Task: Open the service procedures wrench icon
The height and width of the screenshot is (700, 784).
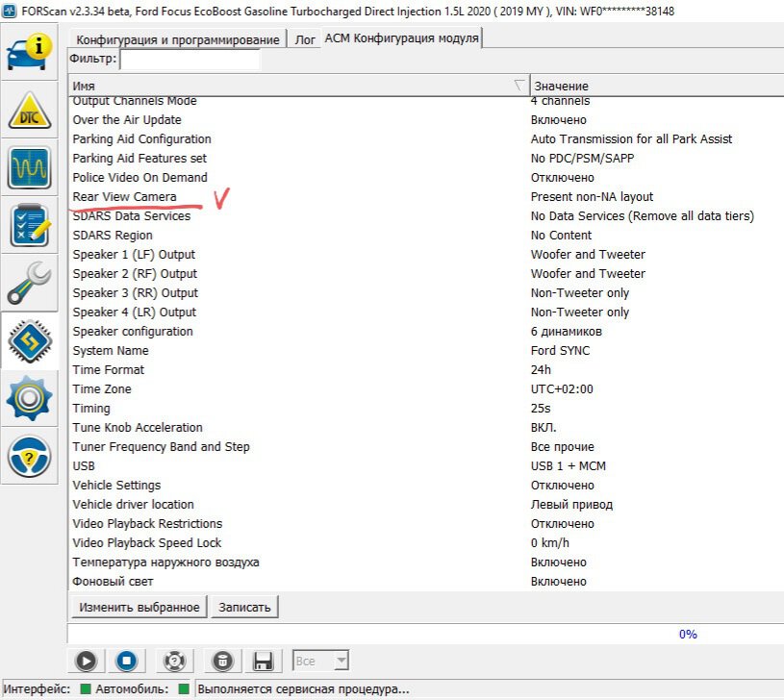Action: point(30,284)
